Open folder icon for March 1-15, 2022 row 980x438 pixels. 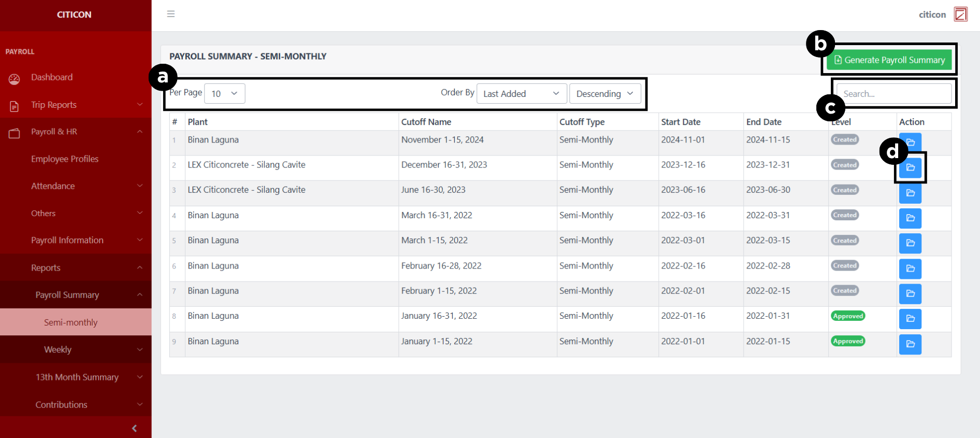point(910,243)
